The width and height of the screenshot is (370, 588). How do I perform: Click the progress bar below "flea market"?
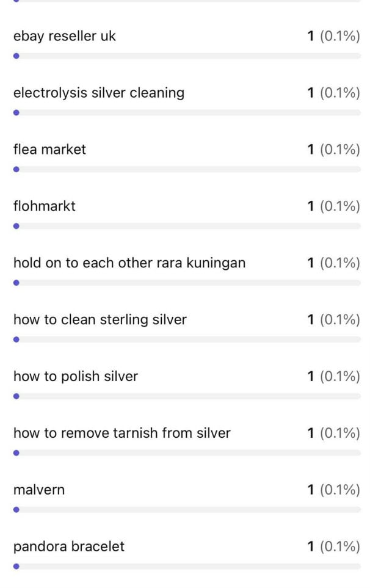point(187,169)
